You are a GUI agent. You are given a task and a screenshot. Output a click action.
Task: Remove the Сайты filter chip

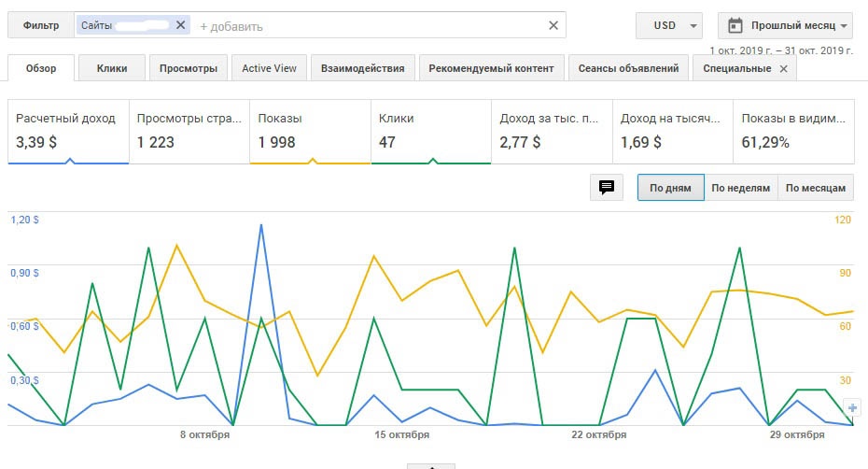pos(180,26)
